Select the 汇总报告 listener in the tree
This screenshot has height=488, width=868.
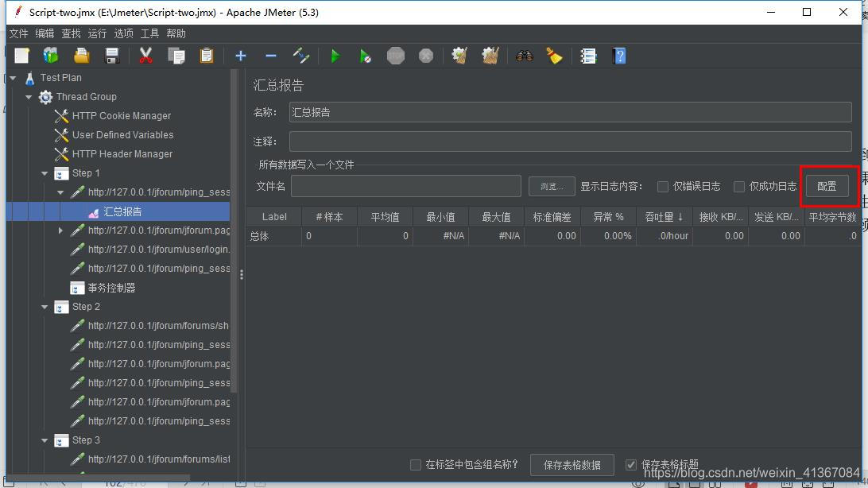click(115, 211)
